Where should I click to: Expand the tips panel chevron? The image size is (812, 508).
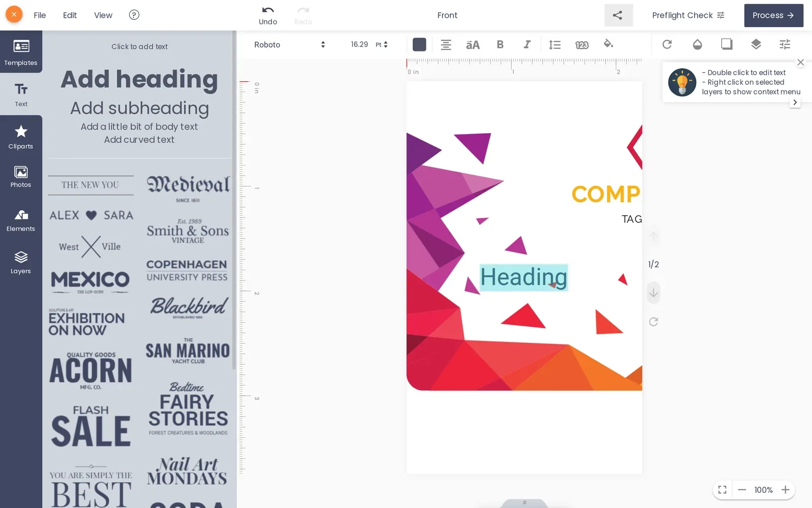(x=795, y=102)
